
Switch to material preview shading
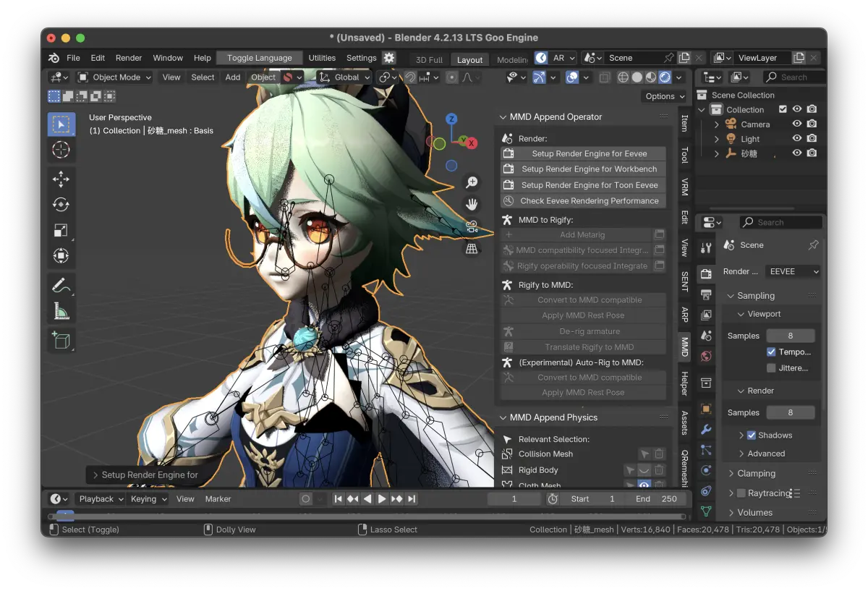(x=651, y=77)
